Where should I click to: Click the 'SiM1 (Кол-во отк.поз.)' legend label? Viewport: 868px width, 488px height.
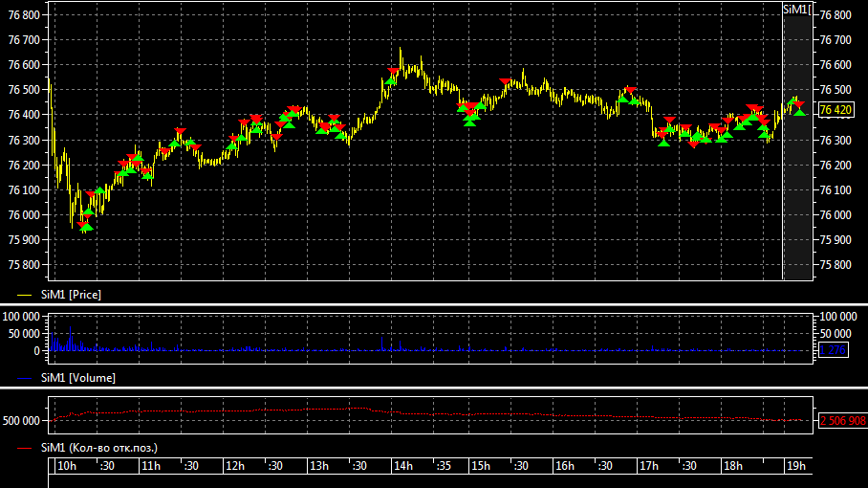point(99,448)
